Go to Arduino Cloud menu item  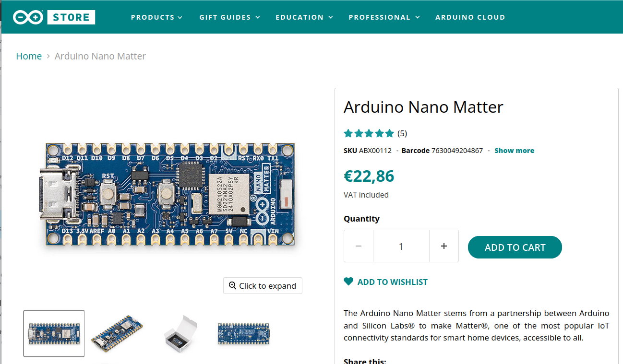(470, 17)
